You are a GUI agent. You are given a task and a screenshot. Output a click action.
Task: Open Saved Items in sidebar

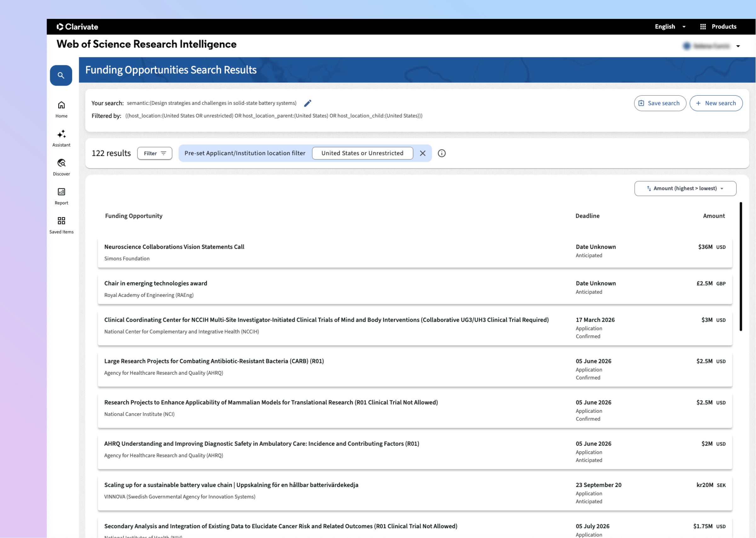pos(61,221)
